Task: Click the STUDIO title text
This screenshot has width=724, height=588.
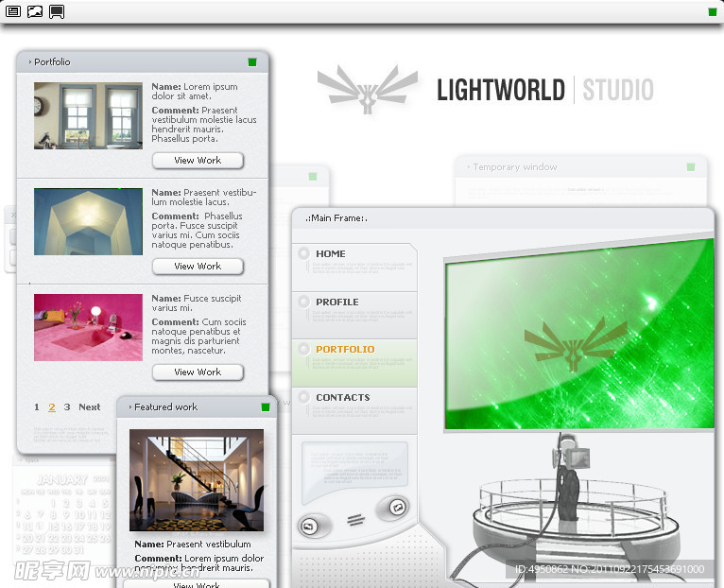Action: click(x=618, y=90)
